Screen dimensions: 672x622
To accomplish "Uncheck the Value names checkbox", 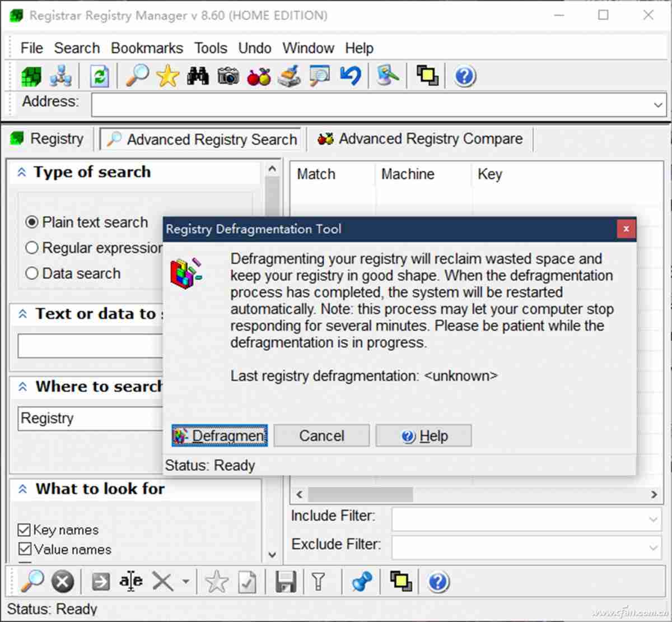I will pos(24,549).
